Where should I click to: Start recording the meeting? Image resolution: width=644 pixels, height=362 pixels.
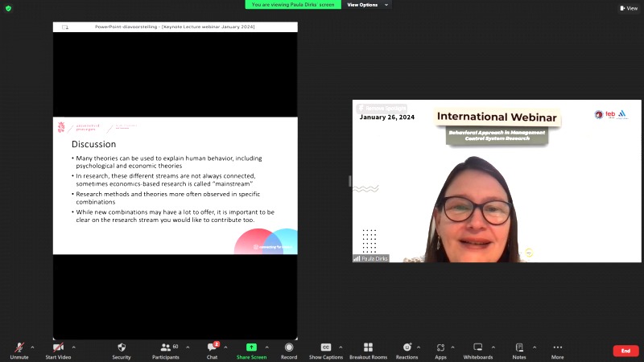coord(289,350)
